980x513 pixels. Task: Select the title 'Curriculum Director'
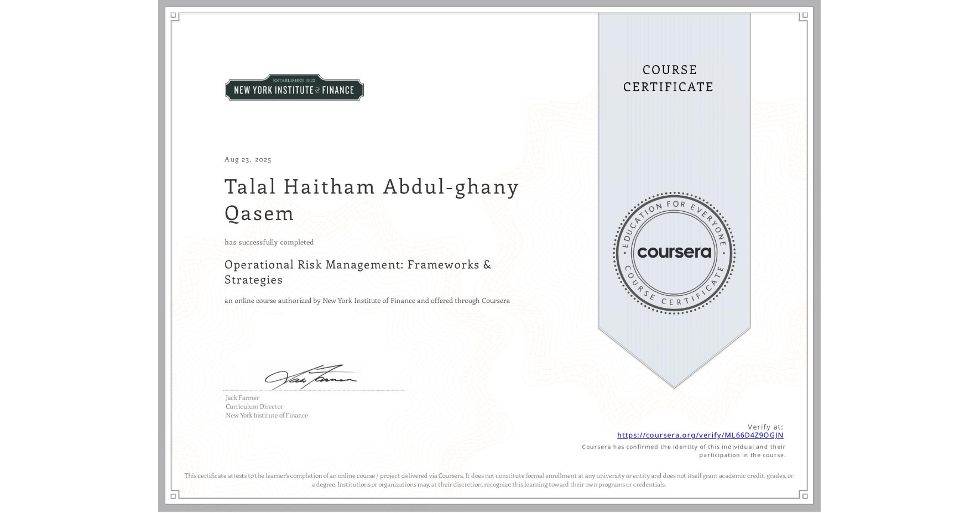254,406
